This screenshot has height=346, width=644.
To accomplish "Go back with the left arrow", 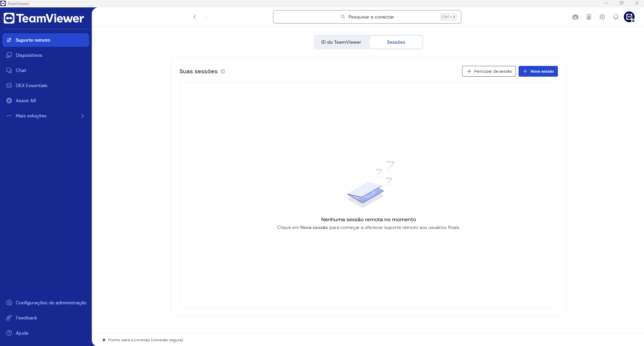I will [195, 17].
